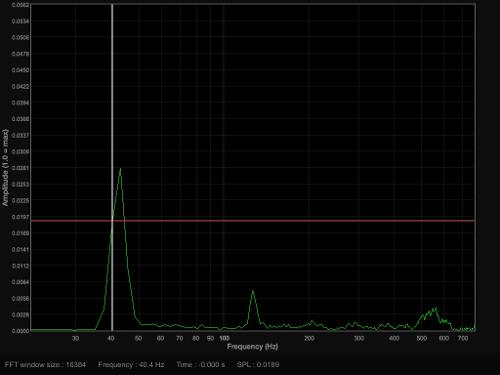Select the 700 Hz tick label
This screenshot has width=500, height=375.
click(x=463, y=338)
